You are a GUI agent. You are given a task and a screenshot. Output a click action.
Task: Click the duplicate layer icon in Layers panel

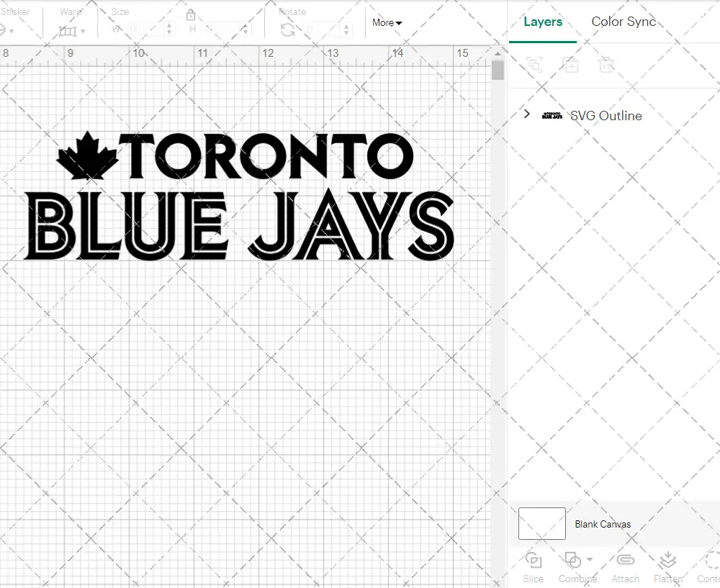coord(570,65)
